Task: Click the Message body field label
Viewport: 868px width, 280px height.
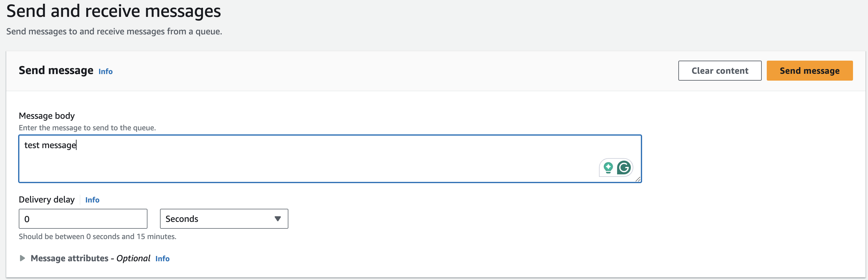Action: (x=47, y=116)
